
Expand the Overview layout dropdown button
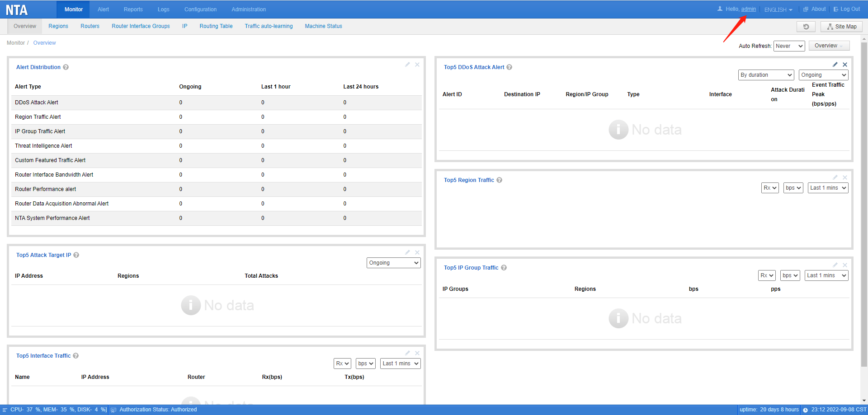click(x=829, y=46)
